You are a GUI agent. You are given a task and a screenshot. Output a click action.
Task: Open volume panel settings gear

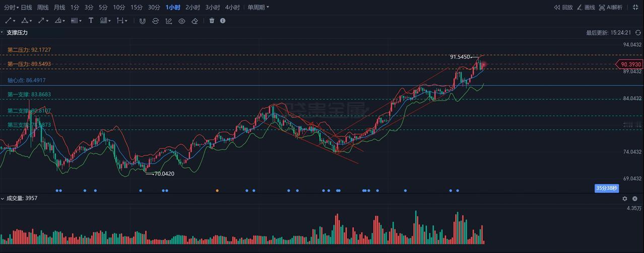(625, 199)
